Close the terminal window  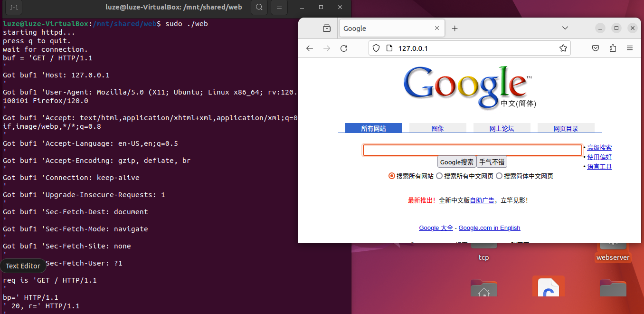pyautogui.click(x=340, y=8)
